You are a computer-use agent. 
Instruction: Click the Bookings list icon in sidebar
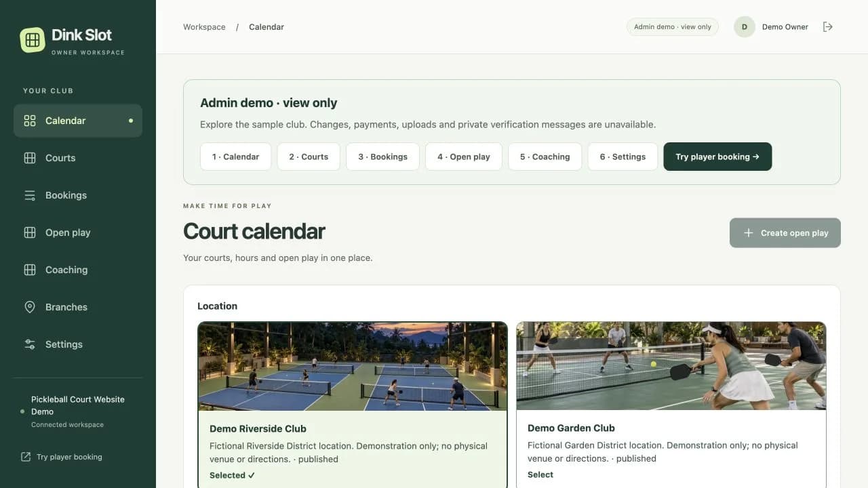tap(30, 195)
